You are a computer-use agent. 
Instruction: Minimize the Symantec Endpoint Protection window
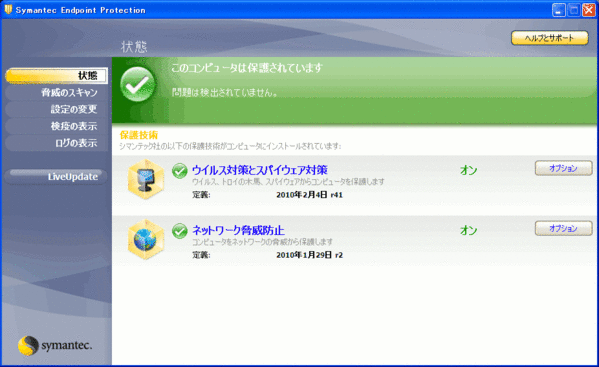coord(559,10)
